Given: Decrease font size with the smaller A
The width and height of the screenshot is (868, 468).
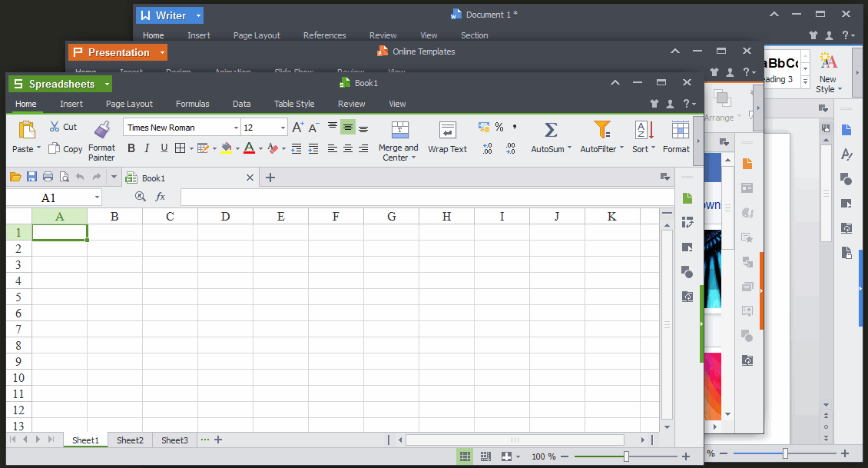Looking at the screenshot, I should (313, 128).
